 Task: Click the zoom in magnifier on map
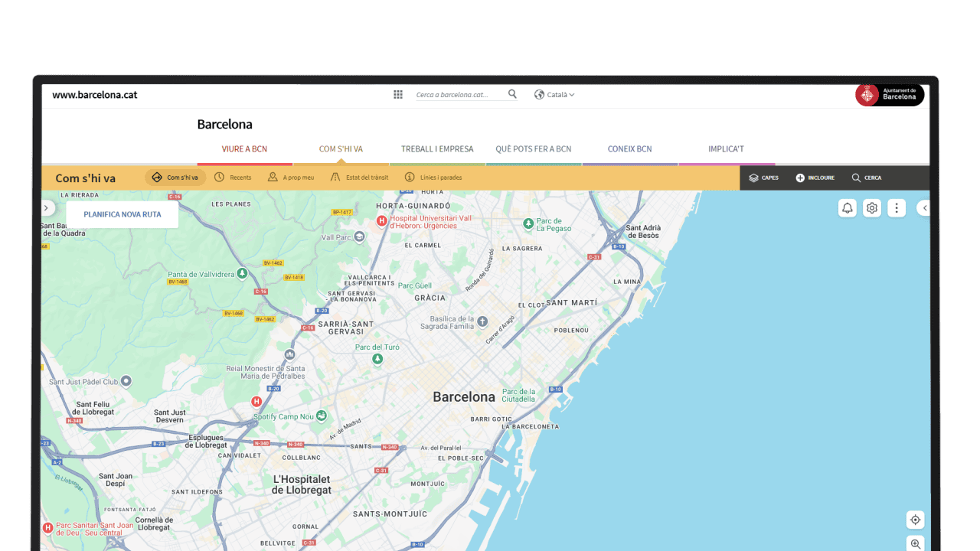[x=915, y=544]
